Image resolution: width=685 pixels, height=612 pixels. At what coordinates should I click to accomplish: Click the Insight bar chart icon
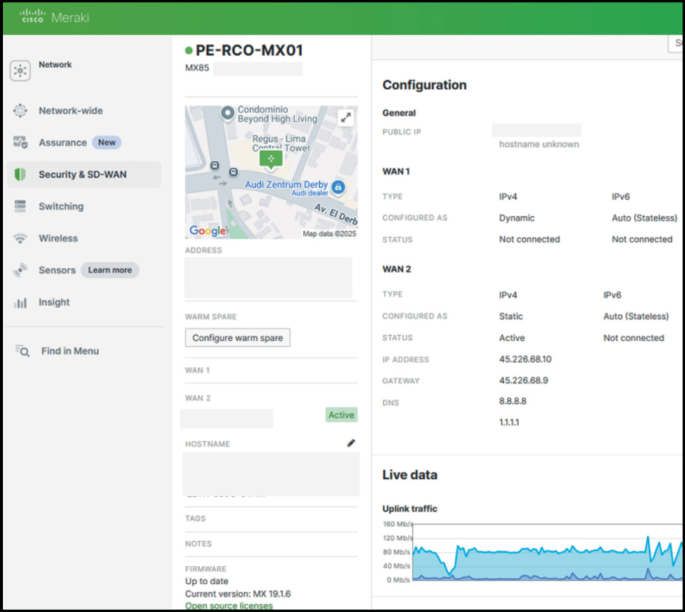point(20,302)
